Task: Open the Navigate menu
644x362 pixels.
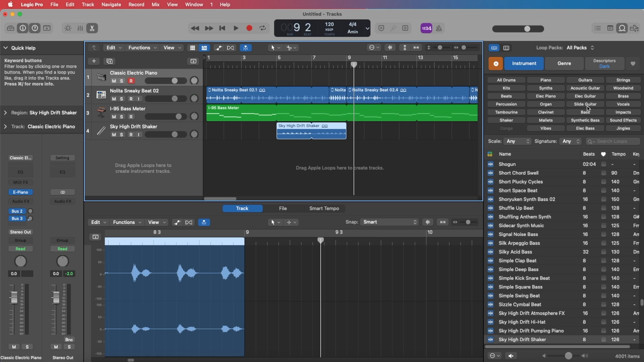Action: (111, 5)
